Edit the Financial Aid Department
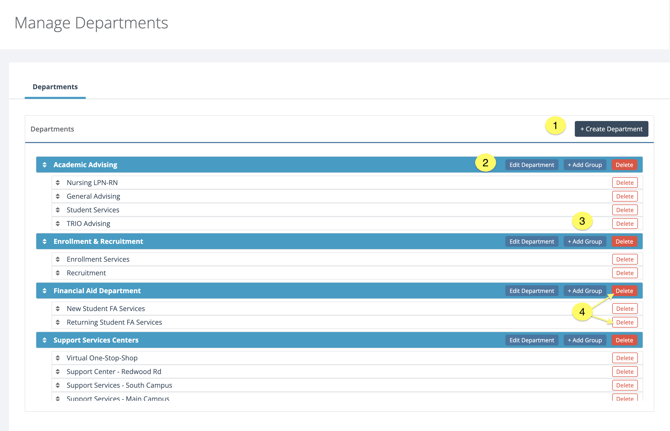The width and height of the screenshot is (670, 431). click(532, 291)
